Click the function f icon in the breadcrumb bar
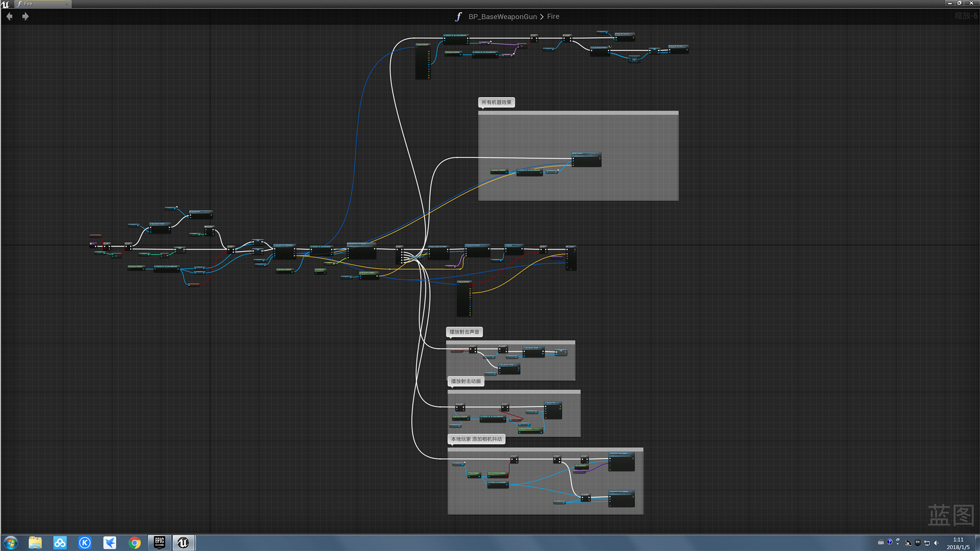 click(458, 16)
